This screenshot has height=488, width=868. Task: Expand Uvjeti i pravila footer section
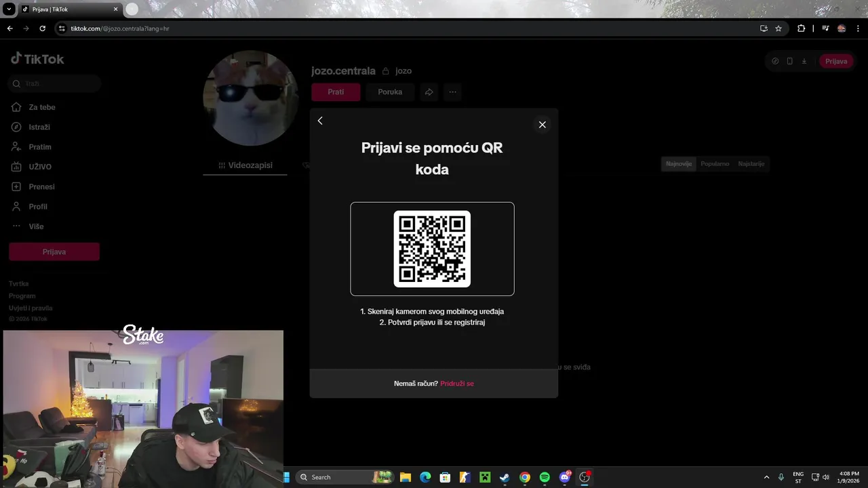point(31,308)
